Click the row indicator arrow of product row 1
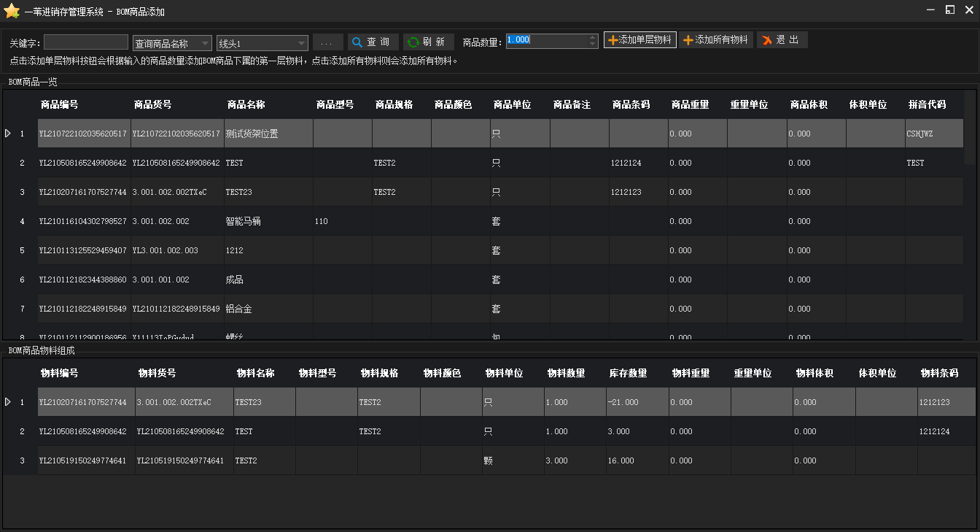This screenshot has height=532, width=980. pos(8,134)
